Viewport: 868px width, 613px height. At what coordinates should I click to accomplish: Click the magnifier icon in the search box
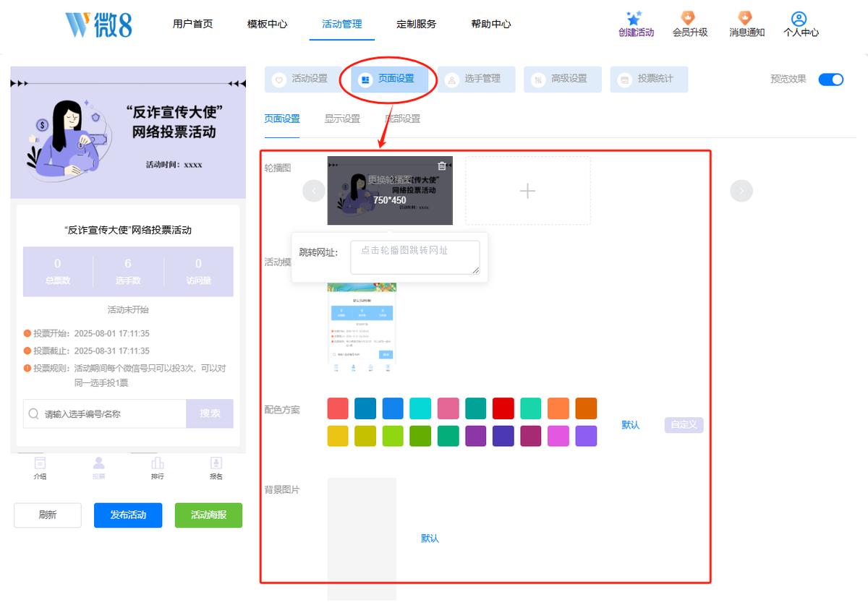[x=34, y=414]
